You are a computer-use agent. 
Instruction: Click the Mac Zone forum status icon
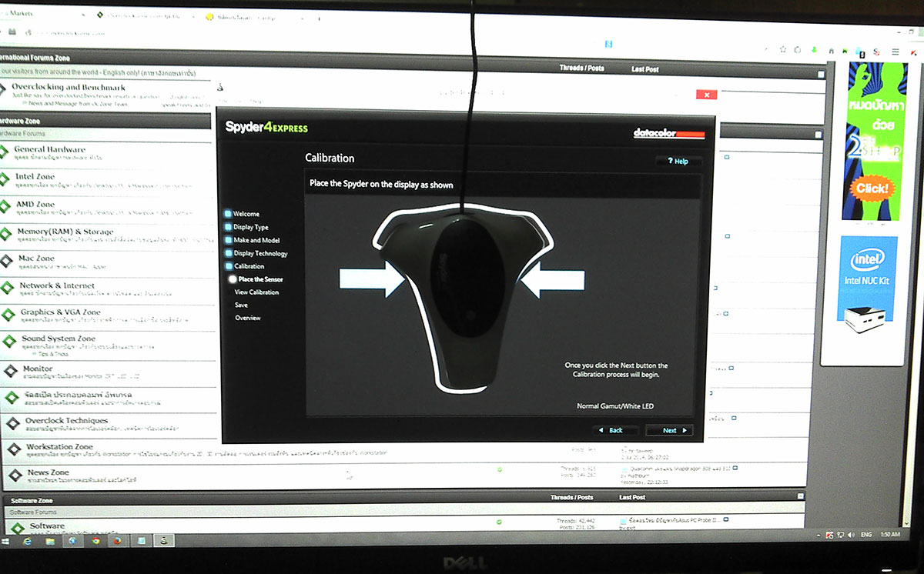point(7,262)
